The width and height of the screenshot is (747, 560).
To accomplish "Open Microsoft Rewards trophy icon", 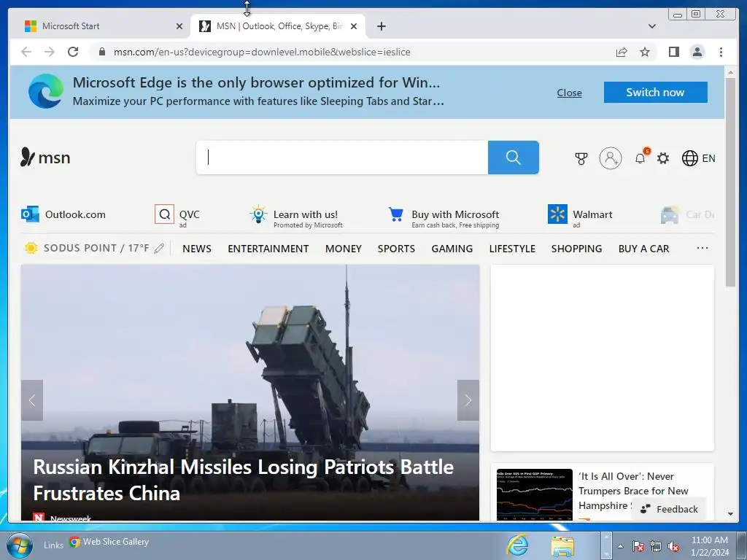I will tap(581, 158).
